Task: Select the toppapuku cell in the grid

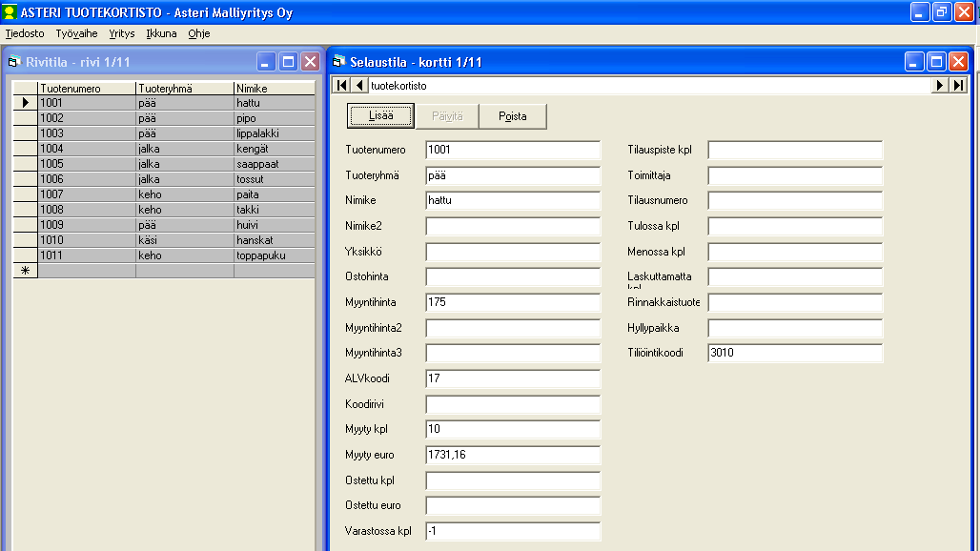Action: (x=275, y=255)
